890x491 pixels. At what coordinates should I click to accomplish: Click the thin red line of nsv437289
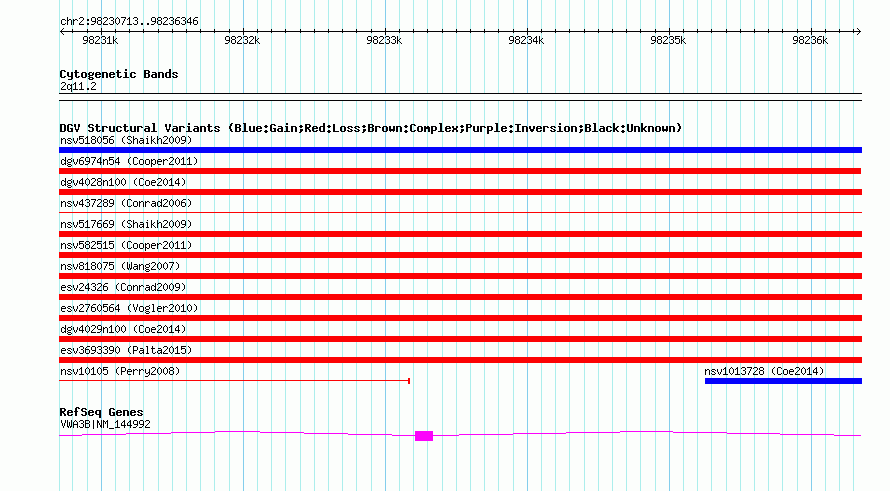460,213
